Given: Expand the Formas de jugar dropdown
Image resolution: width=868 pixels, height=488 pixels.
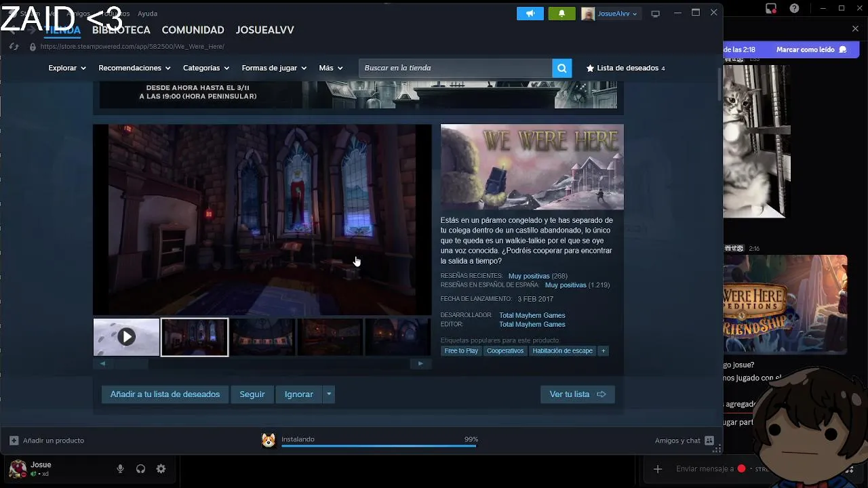Looking at the screenshot, I should tap(274, 68).
